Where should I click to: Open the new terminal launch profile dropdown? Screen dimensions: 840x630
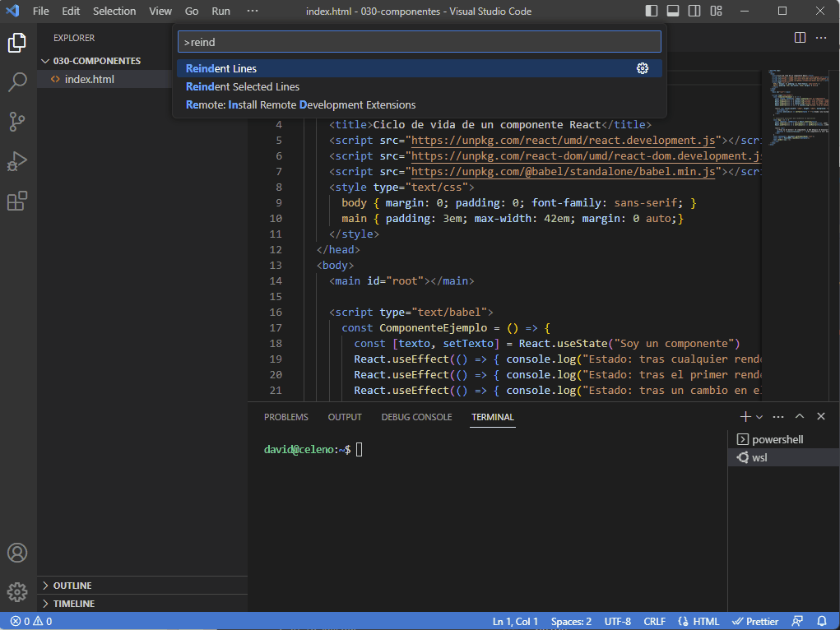[759, 417]
